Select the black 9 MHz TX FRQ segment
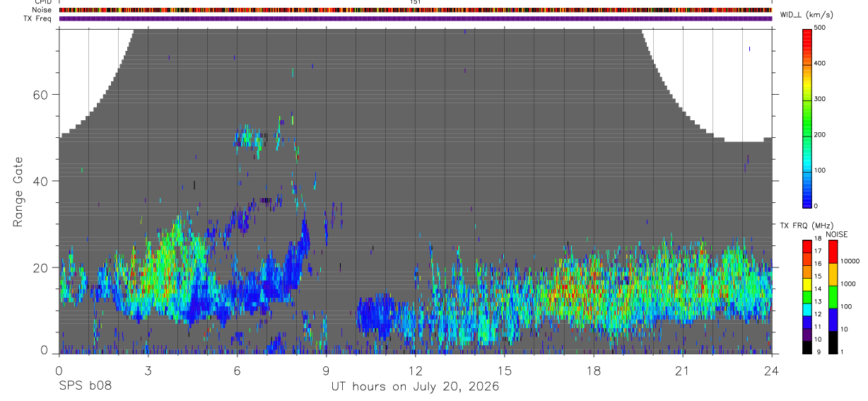Screen dimensions: 868x401 coord(807,347)
